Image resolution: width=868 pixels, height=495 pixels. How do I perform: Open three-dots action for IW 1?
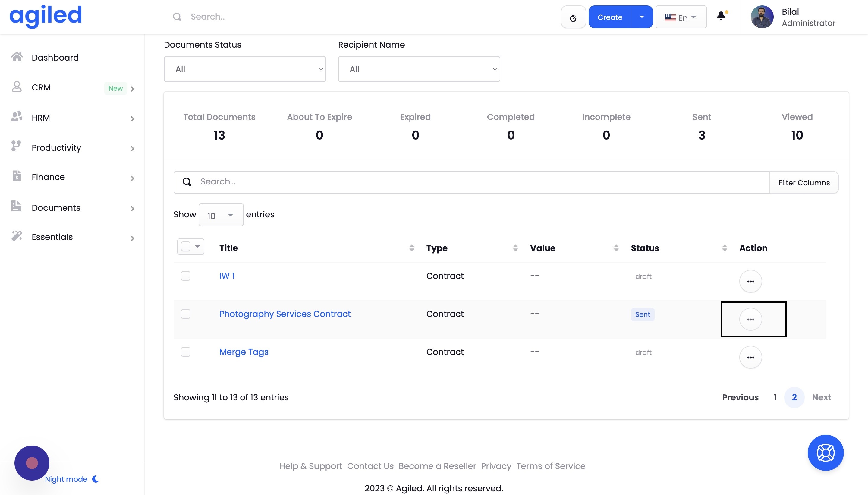point(750,281)
